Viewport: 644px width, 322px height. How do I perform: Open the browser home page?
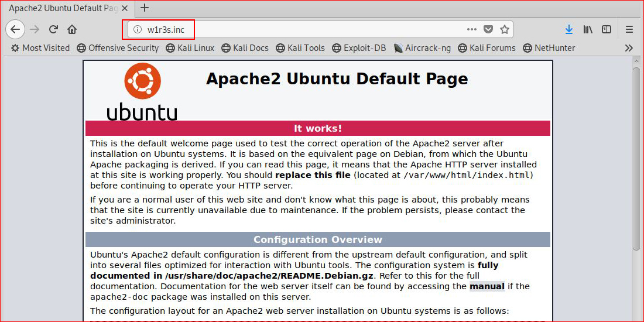click(72, 30)
